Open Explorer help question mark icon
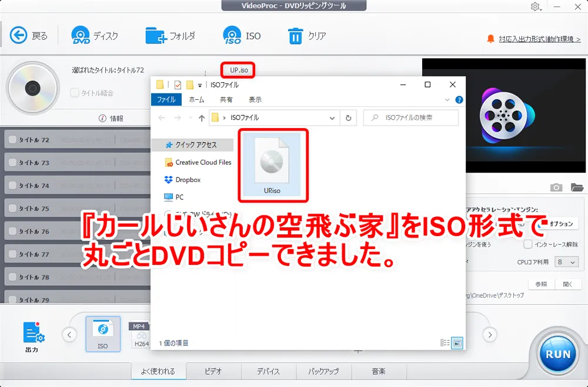The width and height of the screenshot is (588, 387). point(459,100)
